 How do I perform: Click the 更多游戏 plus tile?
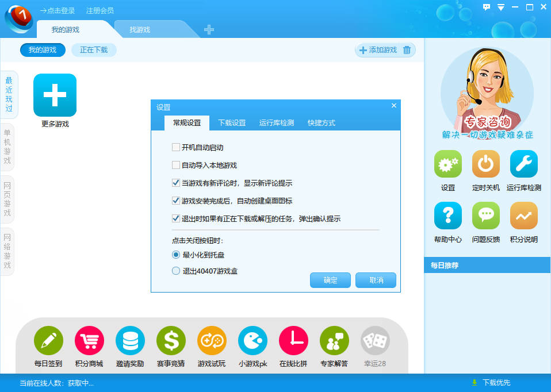pyautogui.click(x=55, y=95)
